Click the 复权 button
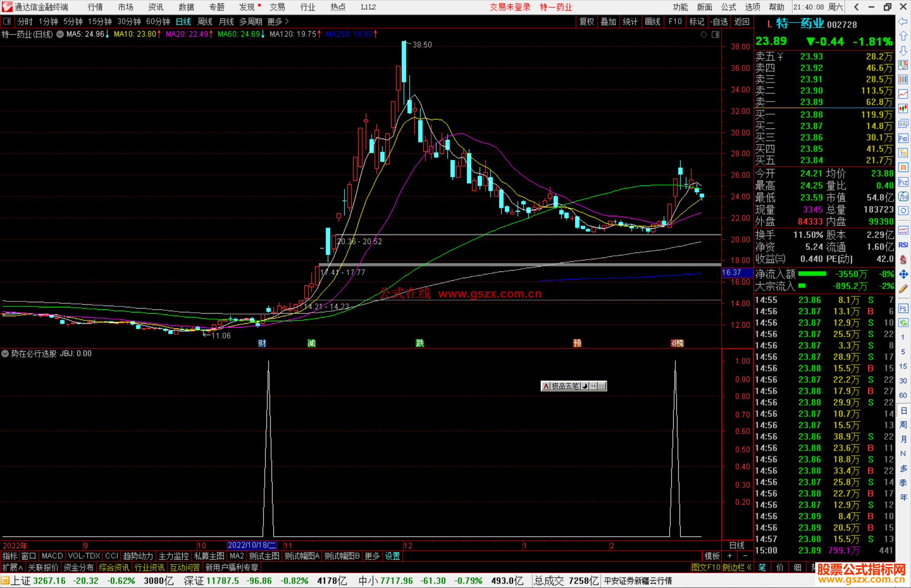 click(x=586, y=21)
